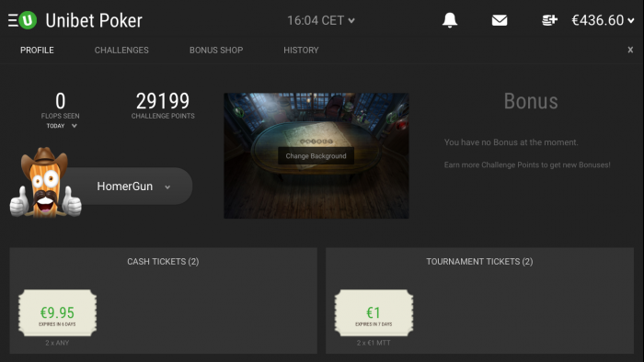Select the Profile tab
This screenshot has width=644, height=362.
point(37,50)
